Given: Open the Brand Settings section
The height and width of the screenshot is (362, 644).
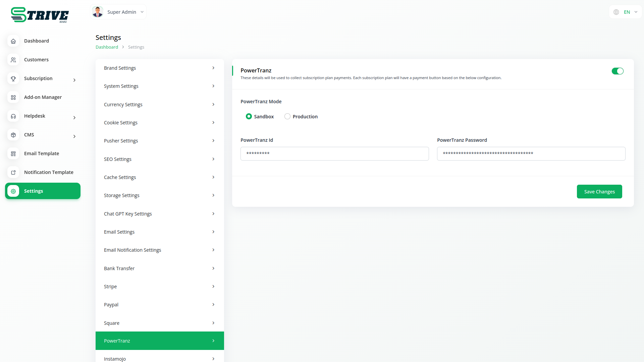Looking at the screenshot, I should point(160,68).
